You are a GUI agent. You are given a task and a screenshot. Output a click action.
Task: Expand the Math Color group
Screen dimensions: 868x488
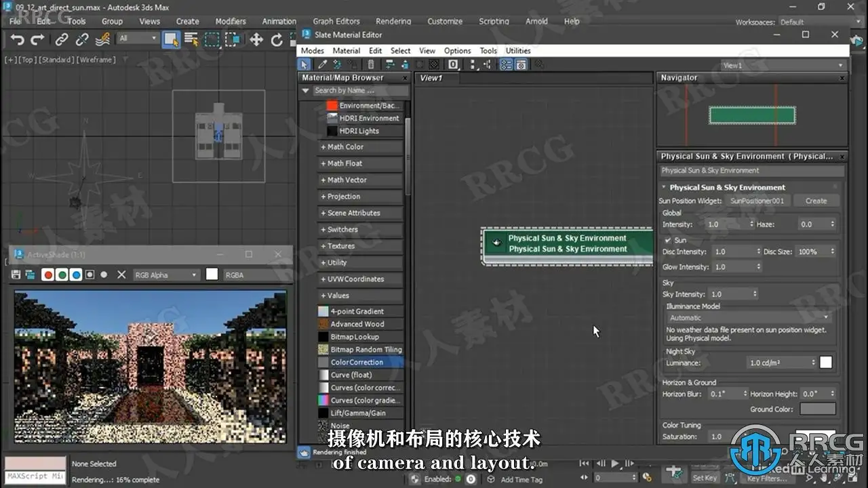point(360,147)
